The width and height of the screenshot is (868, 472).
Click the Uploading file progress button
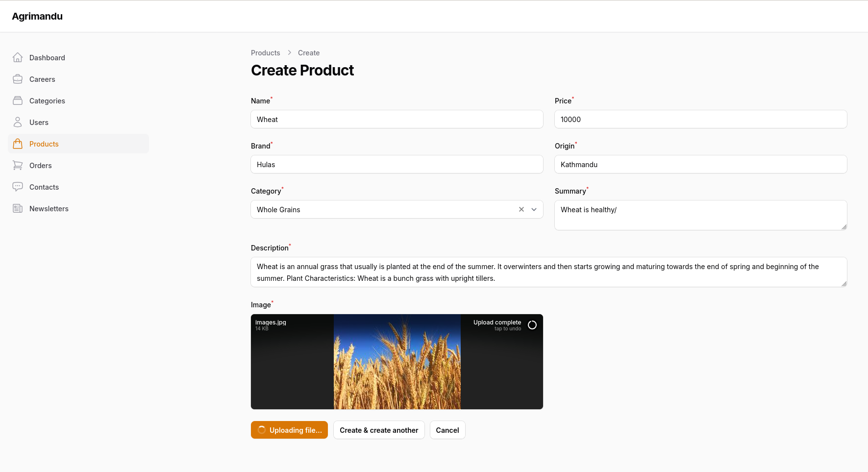[x=289, y=430]
